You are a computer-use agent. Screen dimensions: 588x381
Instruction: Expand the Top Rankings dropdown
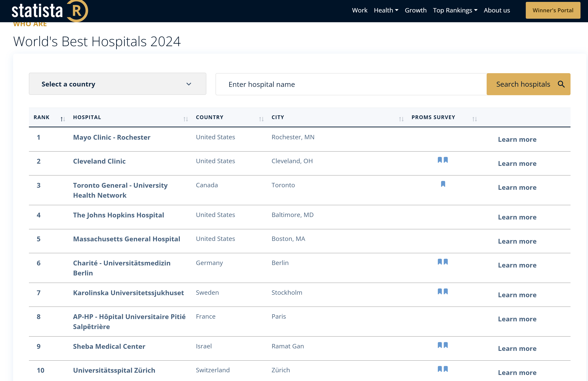pyautogui.click(x=455, y=10)
